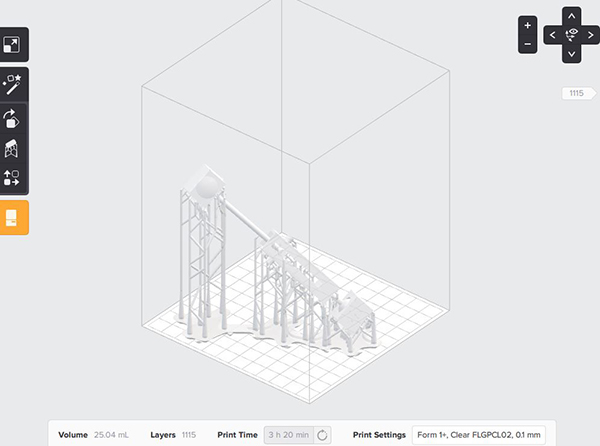Click the Print Time field showing 3 h 20 min
Image resolution: width=600 pixels, height=446 pixels.
pyautogui.click(x=289, y=435)
